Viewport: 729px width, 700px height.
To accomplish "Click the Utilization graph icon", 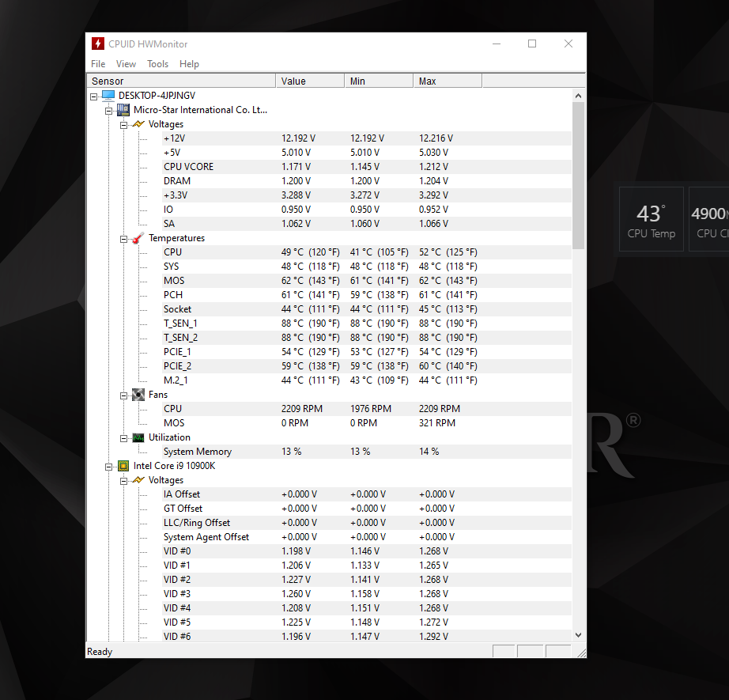I will click(138, 437).
